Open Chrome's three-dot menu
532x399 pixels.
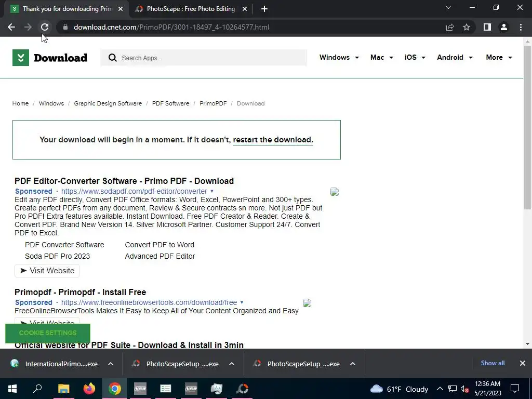[x=521, y=27]
